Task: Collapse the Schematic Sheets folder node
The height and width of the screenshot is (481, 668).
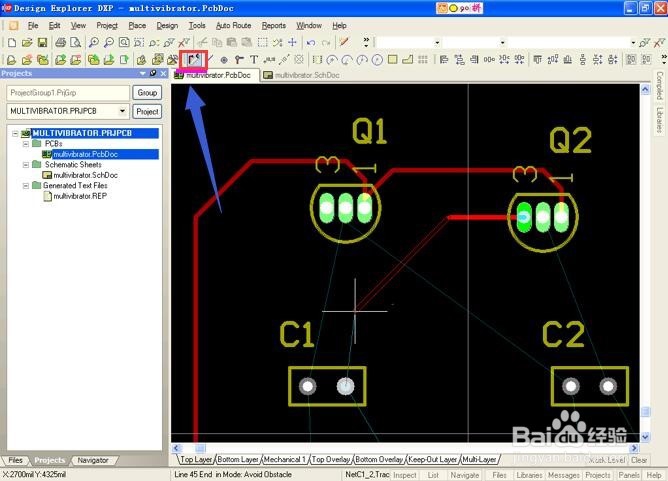Action: coord(26,165)
